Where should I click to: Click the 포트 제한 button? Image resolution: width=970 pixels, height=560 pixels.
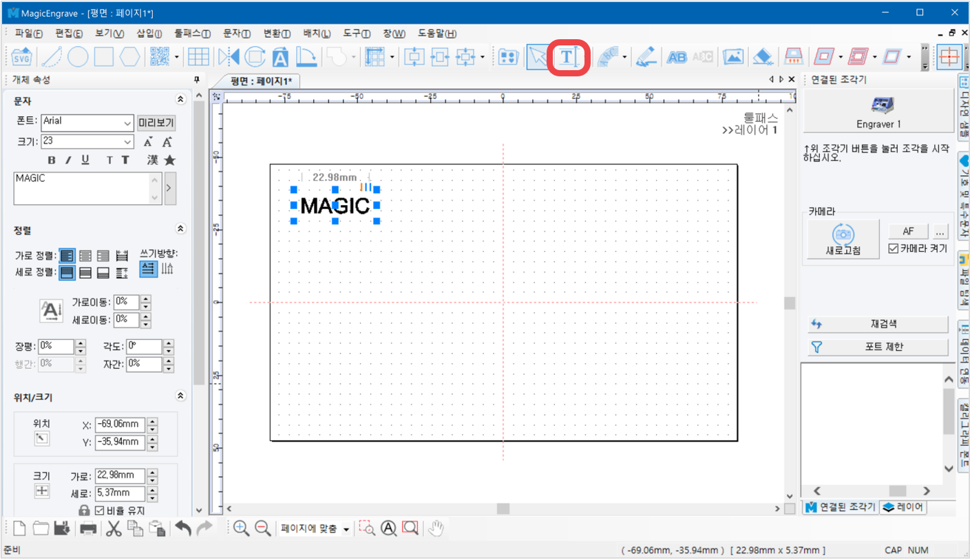tap(878, 347)
